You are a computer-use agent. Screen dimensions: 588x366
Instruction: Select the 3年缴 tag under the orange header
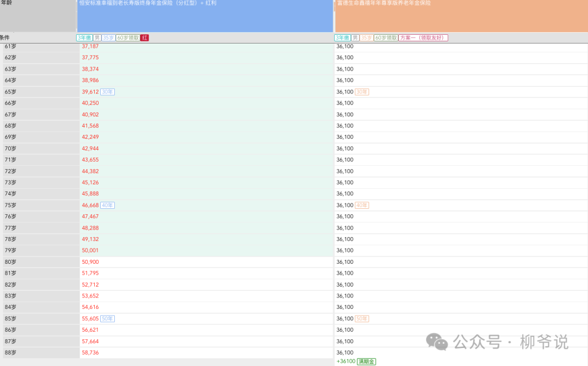click(x=342, y=38)
